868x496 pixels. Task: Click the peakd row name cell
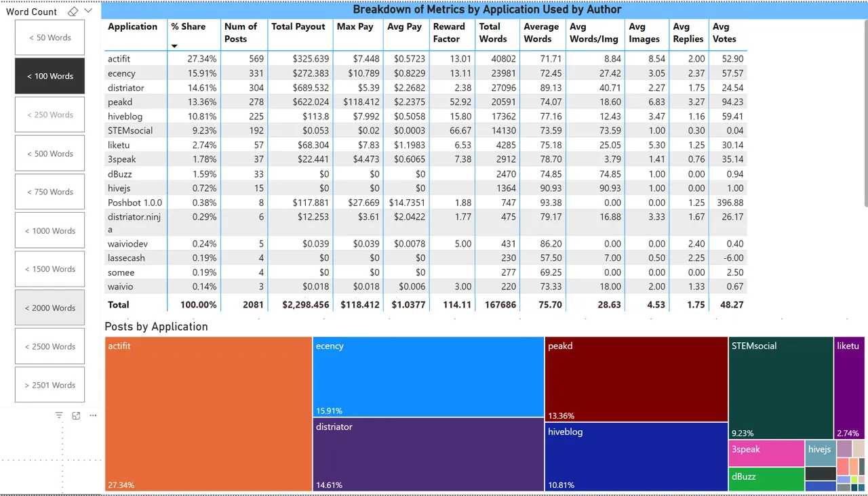coord(119,102)
